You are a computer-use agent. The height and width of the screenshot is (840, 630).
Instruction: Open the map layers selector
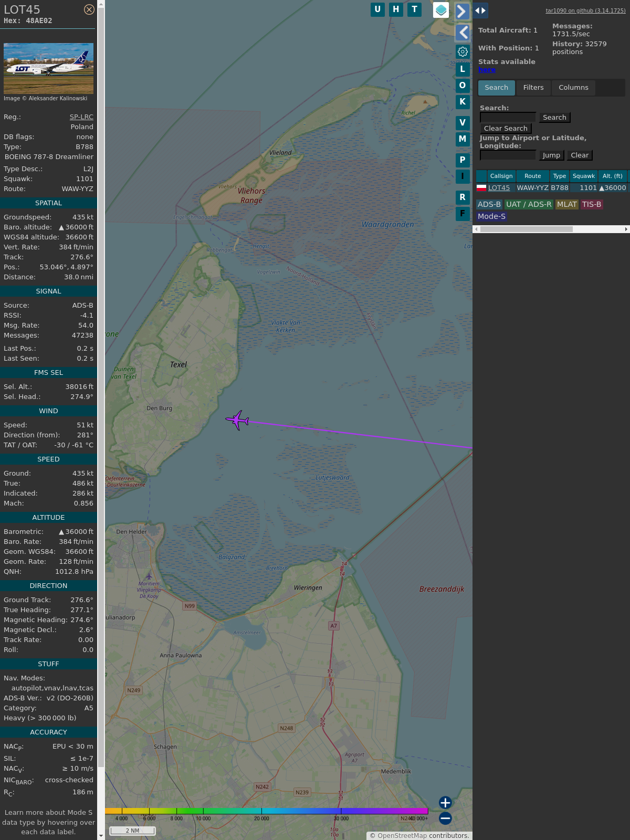tap(441, 10)
